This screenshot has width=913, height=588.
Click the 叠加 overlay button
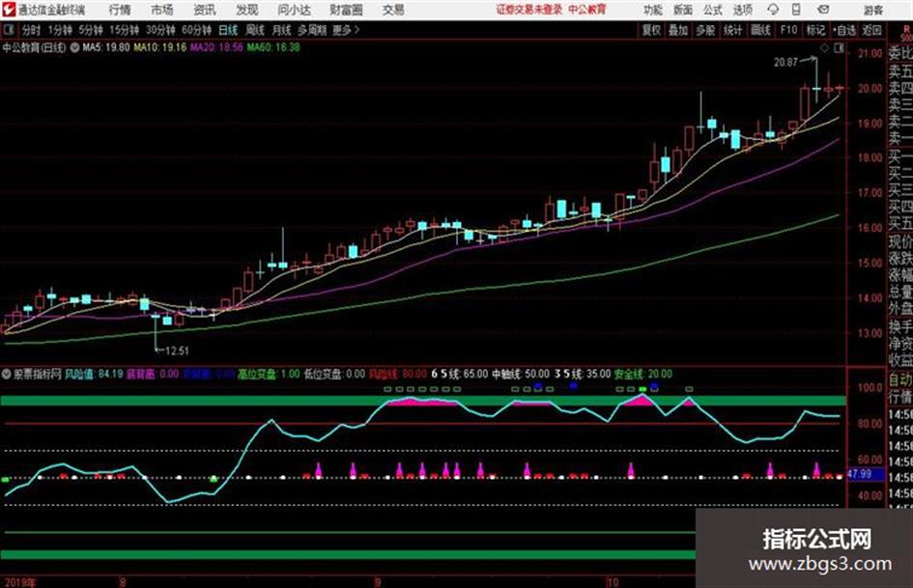(678, 30)
